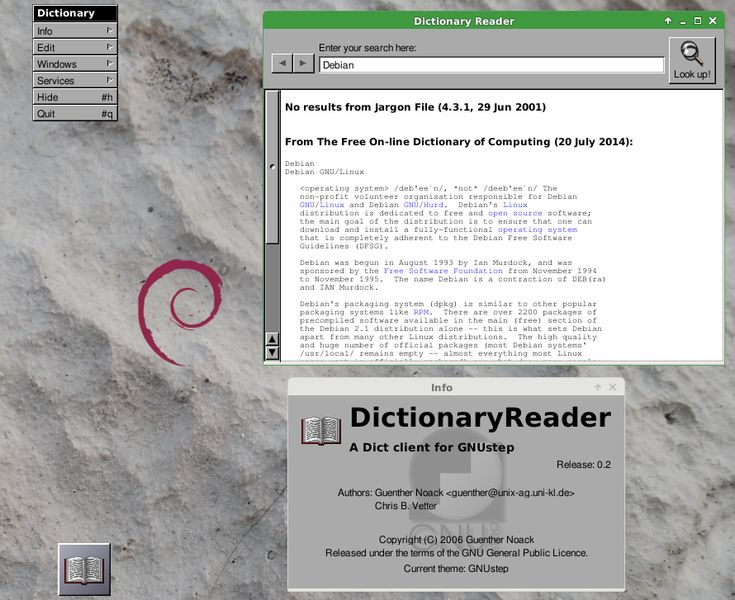Open the Services menu

click(x=75, y=81)
